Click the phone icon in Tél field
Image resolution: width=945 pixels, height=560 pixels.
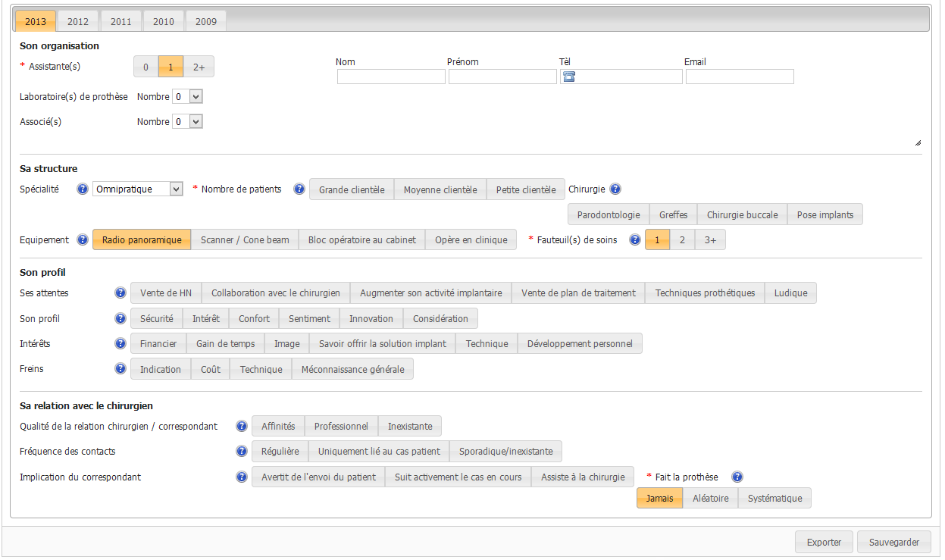(x=569, y=77)
